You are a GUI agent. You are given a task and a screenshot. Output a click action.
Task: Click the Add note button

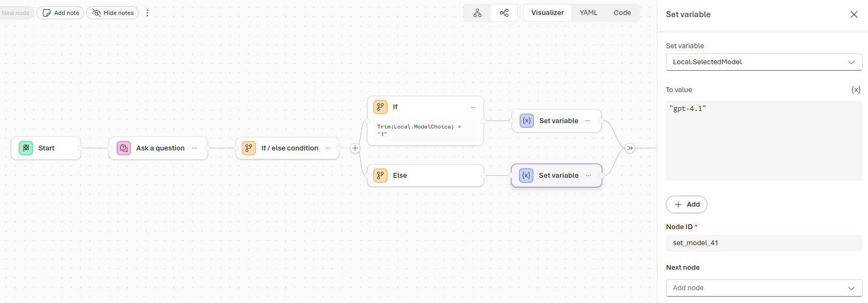pos(61,13)
